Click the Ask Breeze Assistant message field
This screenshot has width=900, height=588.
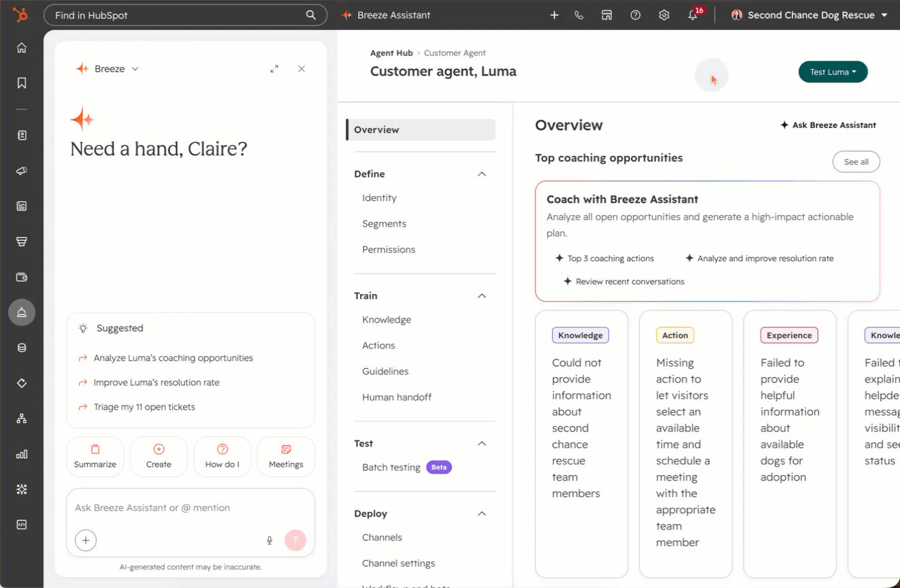[x=191, y=508]
